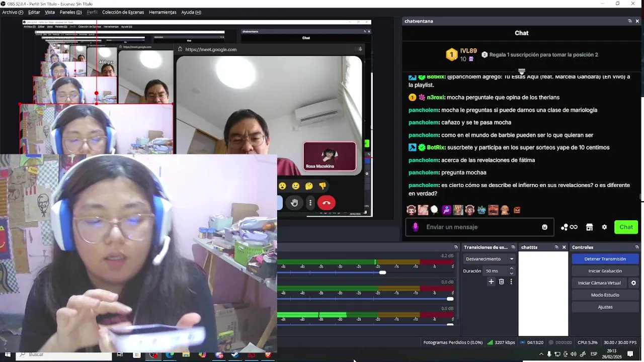The height and width of the screenshot is (362, 644).
Task: Click the gift leaderboard IVL89 badge
Action: 461,54
